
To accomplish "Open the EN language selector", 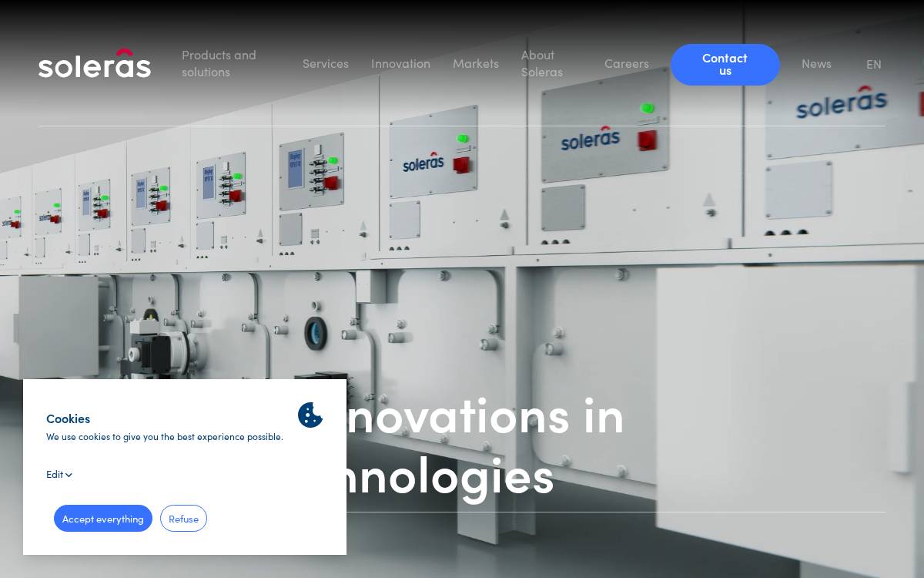I will [873, 64].
